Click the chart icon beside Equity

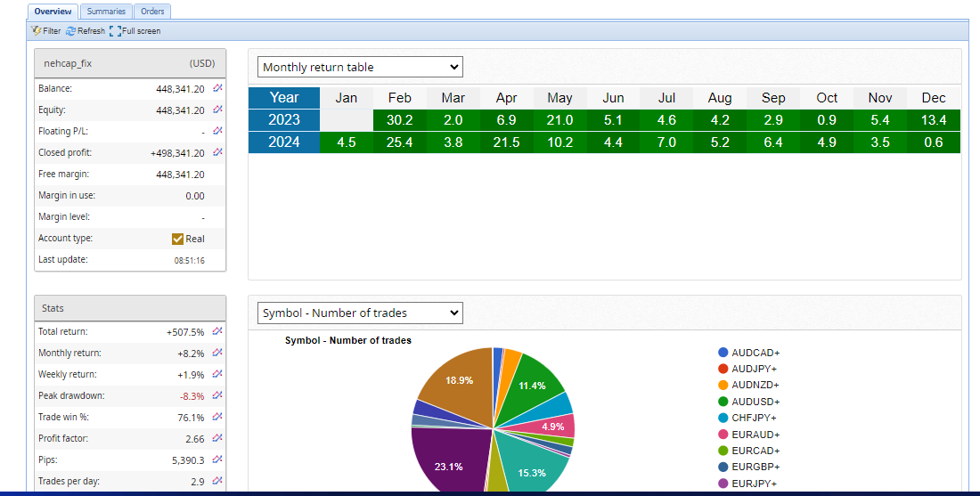pos(217,110)
